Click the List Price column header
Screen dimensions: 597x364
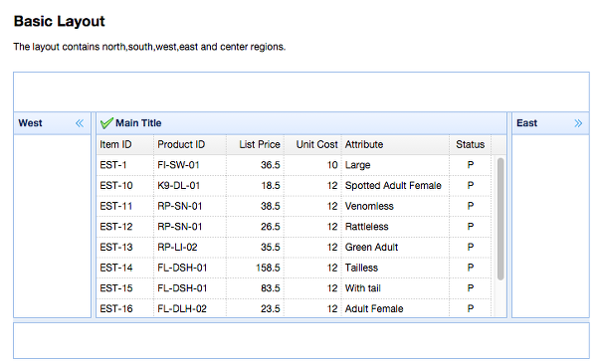click(x=255, y=144)
